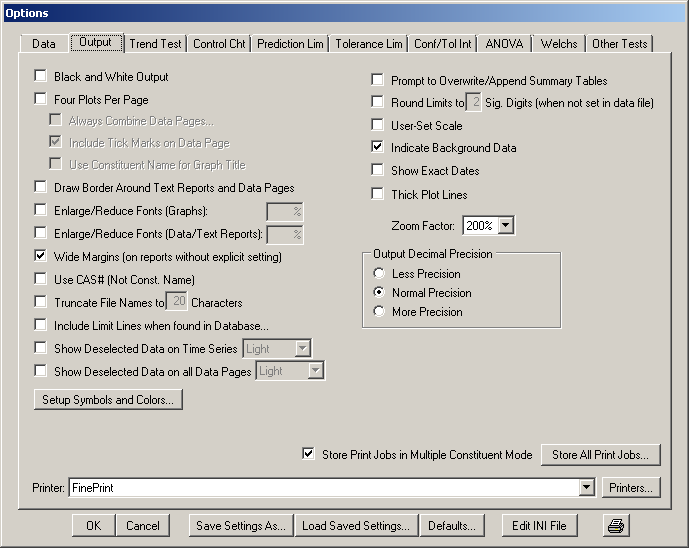Choose Less Precision option
The height and width of the screenshot is (548, 689).
tap(379, 274)
